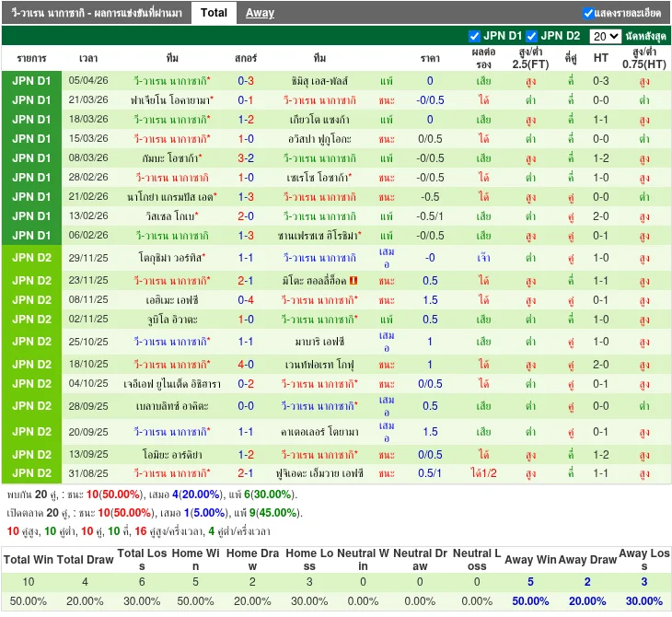This screenshot has height=617, width=672.
Task: Click ฟาเจียโน โอคายามา team name
Action: (x=171, y=100)
